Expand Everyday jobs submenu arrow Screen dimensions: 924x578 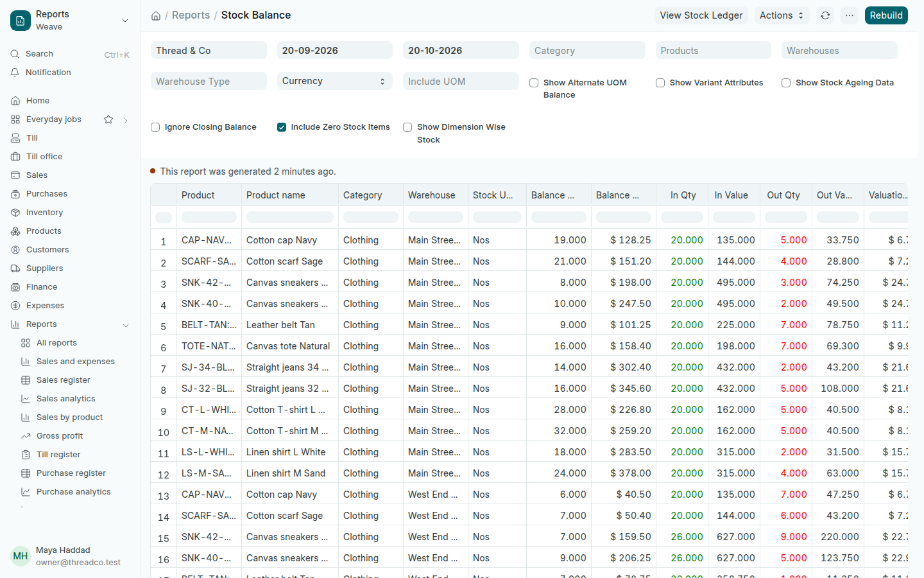click(x=126, y=120)
